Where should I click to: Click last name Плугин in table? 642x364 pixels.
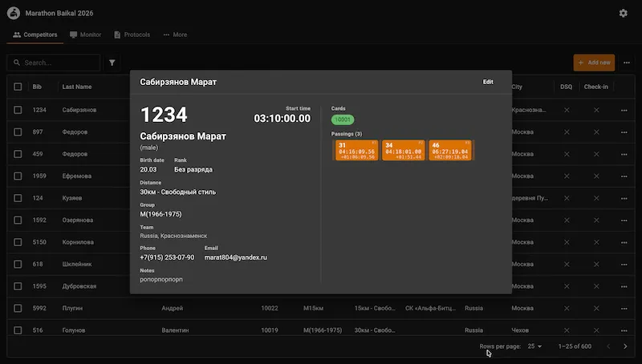tap(72, 309)
